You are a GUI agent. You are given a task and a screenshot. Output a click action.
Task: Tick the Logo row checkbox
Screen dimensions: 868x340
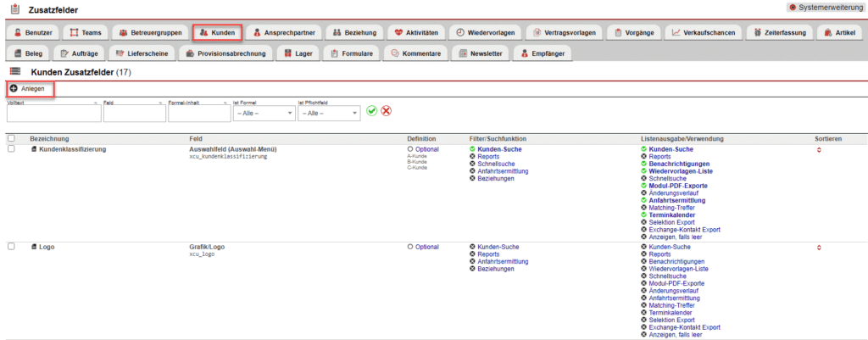[11, 247]
